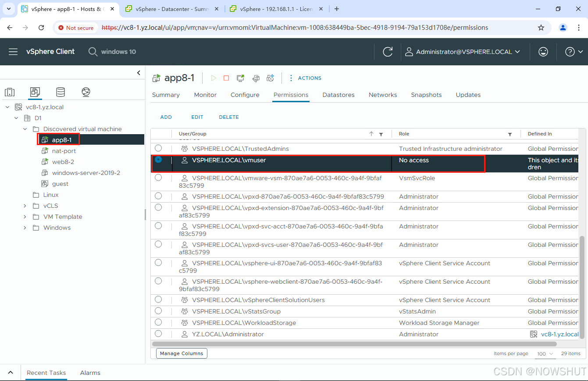Viewport: 588px width, 381px height.
Task: Select the guest VM in tree
Action: tap(60, 184)
